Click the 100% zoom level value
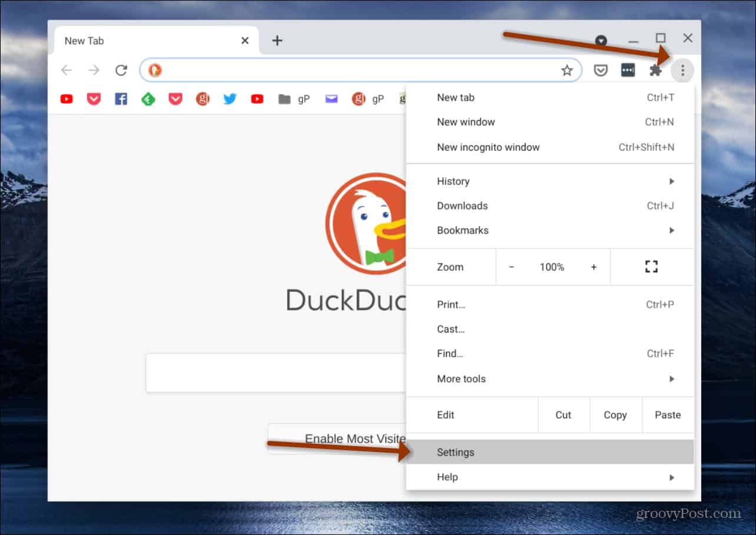 click(552, 267)
